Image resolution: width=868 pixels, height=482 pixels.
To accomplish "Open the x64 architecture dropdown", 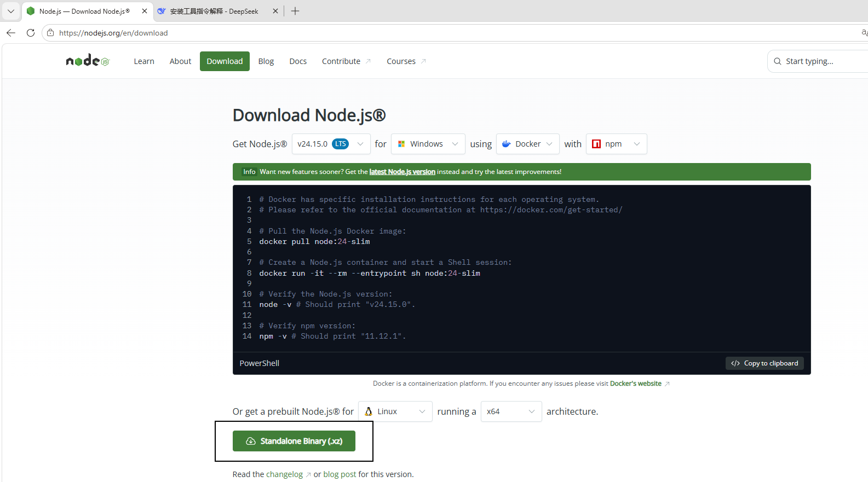I will tap(511, 411).
